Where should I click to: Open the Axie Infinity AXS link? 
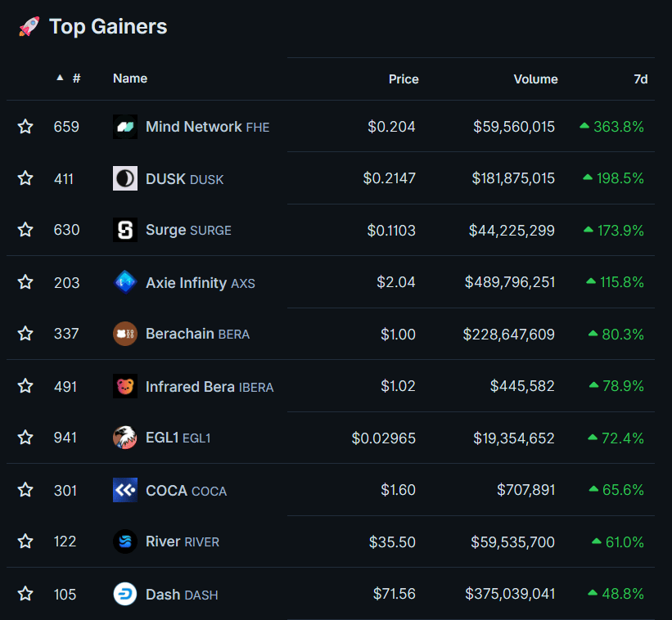click(201, 283)
